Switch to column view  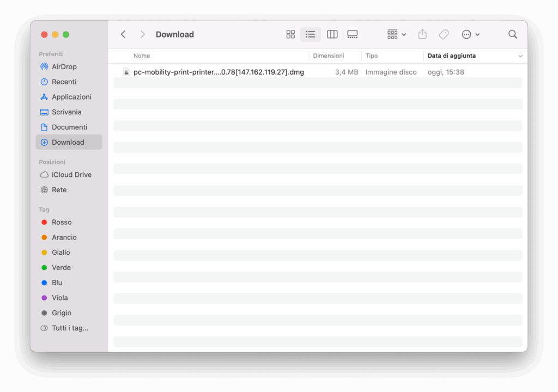332,34
